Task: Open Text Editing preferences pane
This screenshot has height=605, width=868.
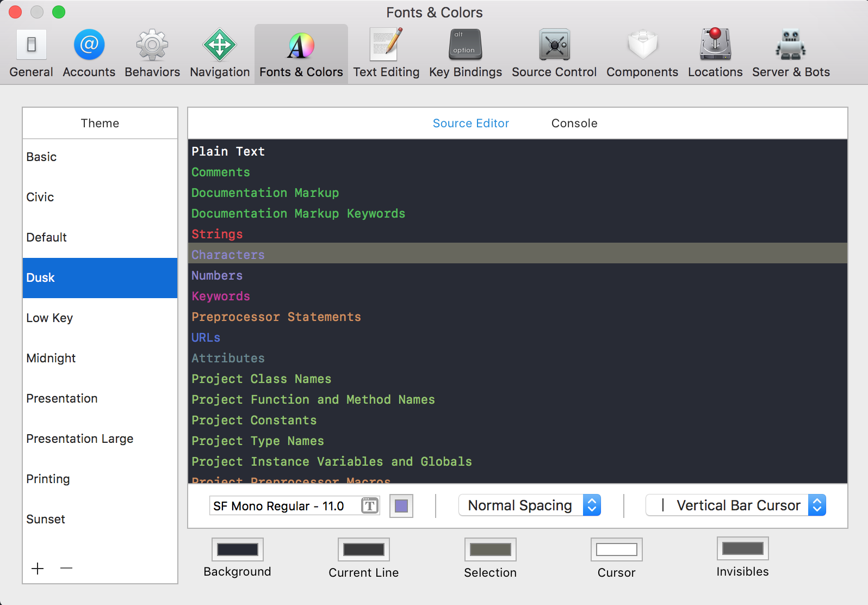Action: coord(386,54)
